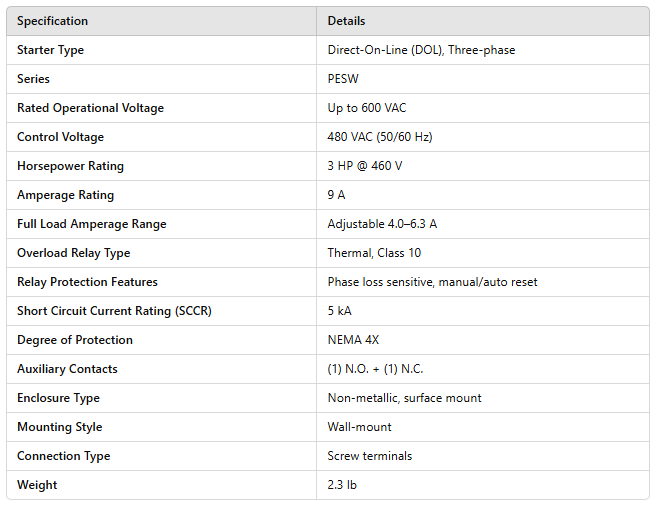Click the Non-metallic, surface mount cell
The width and height of the screenshot is (660, 508).
coord(404,398)
